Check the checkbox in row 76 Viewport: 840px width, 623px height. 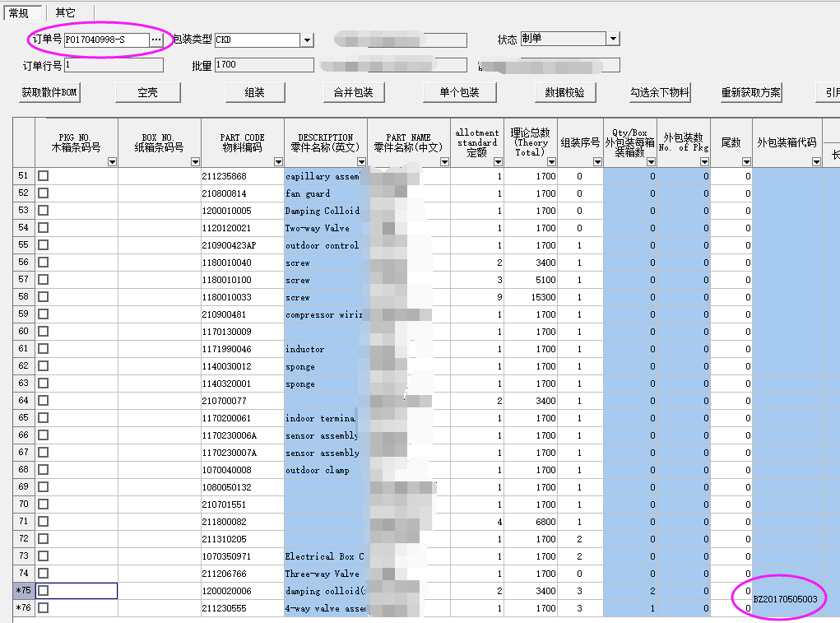[x=44, y=608]
